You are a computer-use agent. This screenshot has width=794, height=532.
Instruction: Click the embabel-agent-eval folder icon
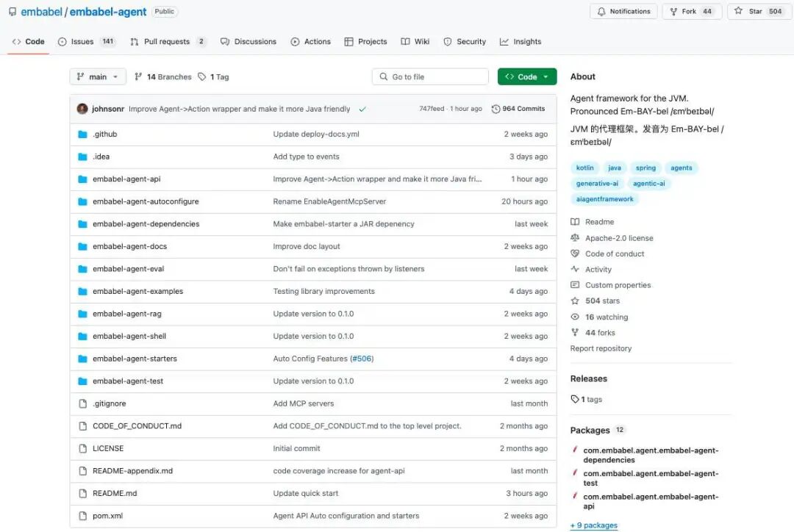pos(82,269)
